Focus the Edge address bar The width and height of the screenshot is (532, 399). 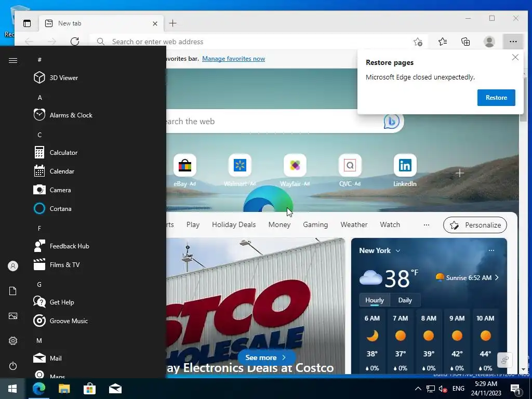(x=251, y=42)
